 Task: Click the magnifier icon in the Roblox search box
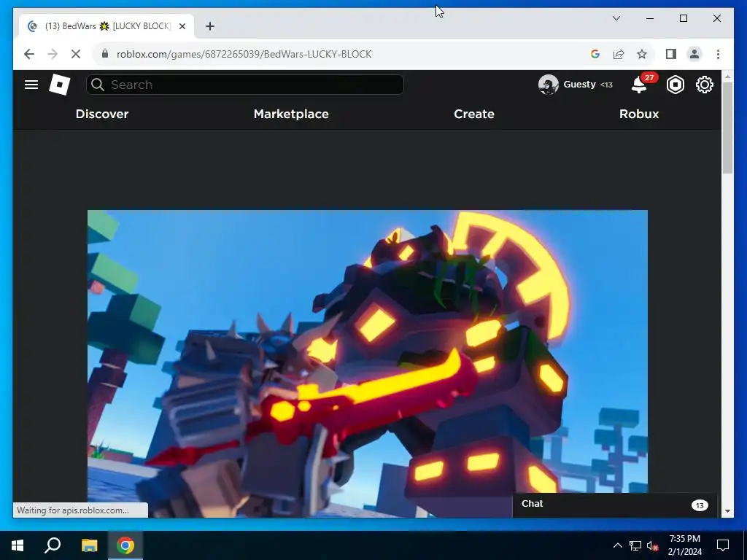98,85
